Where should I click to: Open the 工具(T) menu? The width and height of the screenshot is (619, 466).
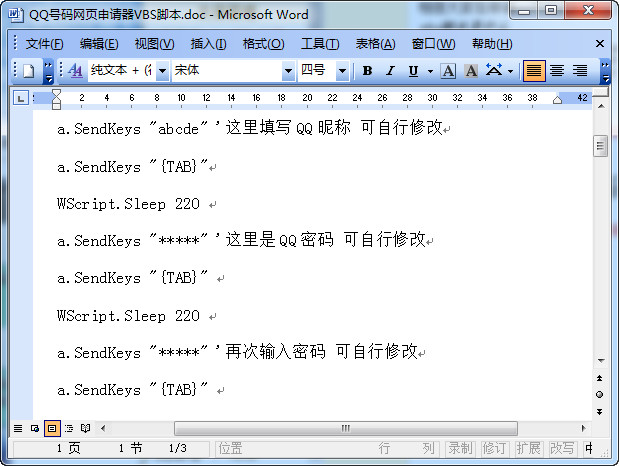coord(320,44)
